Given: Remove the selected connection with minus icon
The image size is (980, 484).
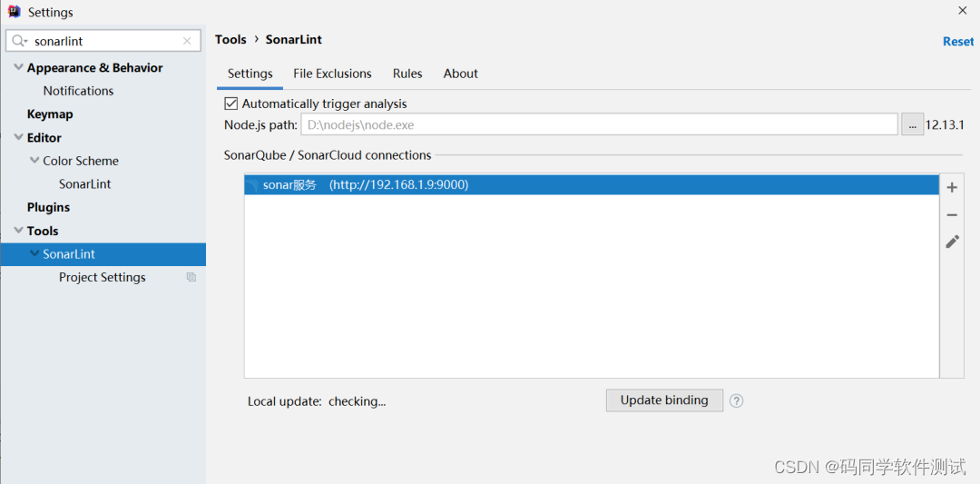Looking at the screenshot, I should [952, 215].
